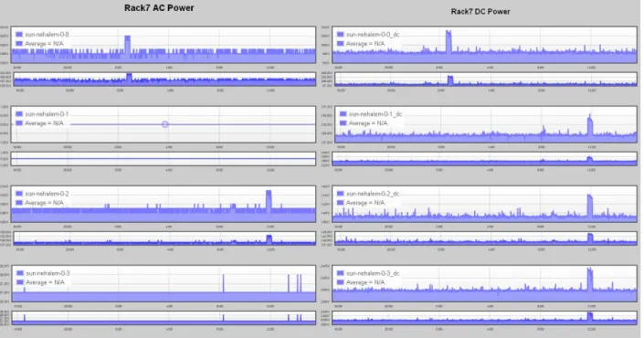Screen dimensions: 644x338
Task: Click the overview strip below sun-nehalem-0-2_dc chart
Action: 486,238
